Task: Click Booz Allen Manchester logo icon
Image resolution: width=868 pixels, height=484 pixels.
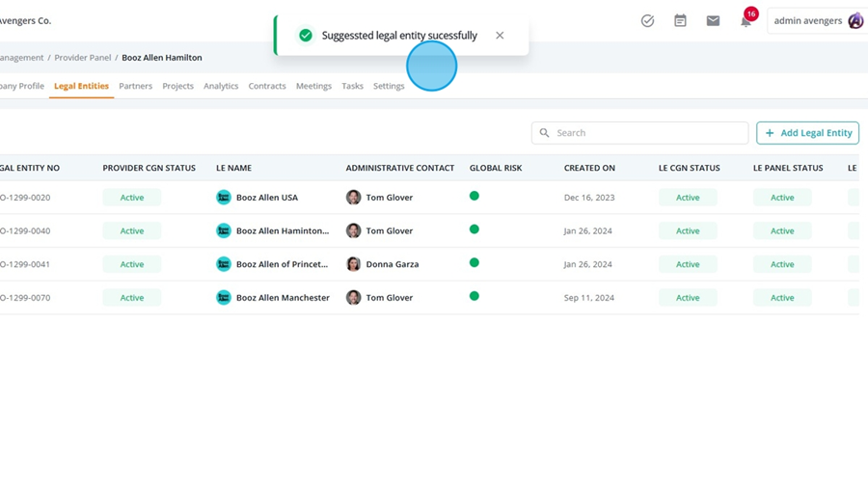Action: click(x=224, y=298)
